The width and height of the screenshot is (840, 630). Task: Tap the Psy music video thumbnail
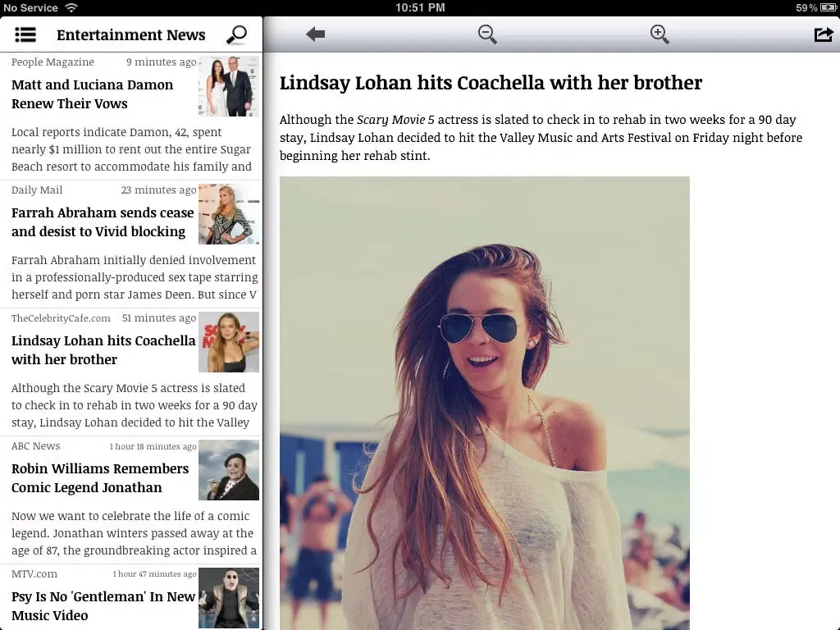point(229,598)
